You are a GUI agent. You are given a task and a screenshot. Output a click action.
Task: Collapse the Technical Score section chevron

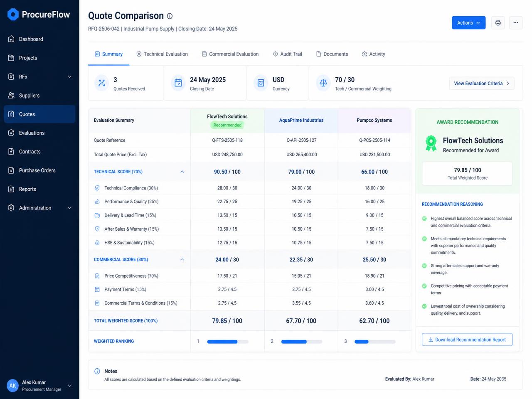[182, 172]
